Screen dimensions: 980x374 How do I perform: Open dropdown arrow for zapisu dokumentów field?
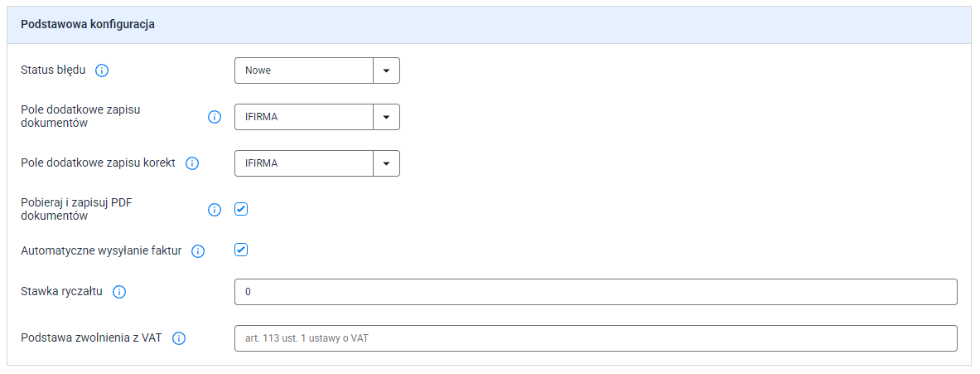pyautogui.click(x=386, y=117)
